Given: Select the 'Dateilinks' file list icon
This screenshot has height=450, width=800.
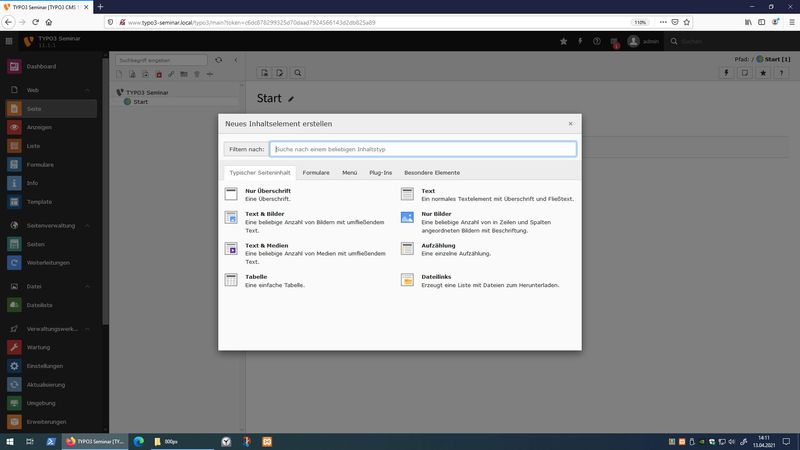Looking at the screenshot, I should 407,280.
